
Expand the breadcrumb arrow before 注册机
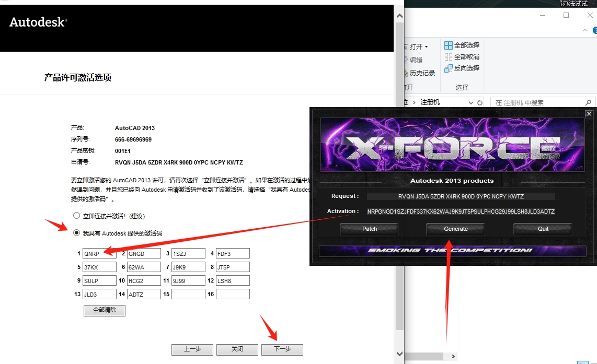pyautogui.click(x=414, y=101)
